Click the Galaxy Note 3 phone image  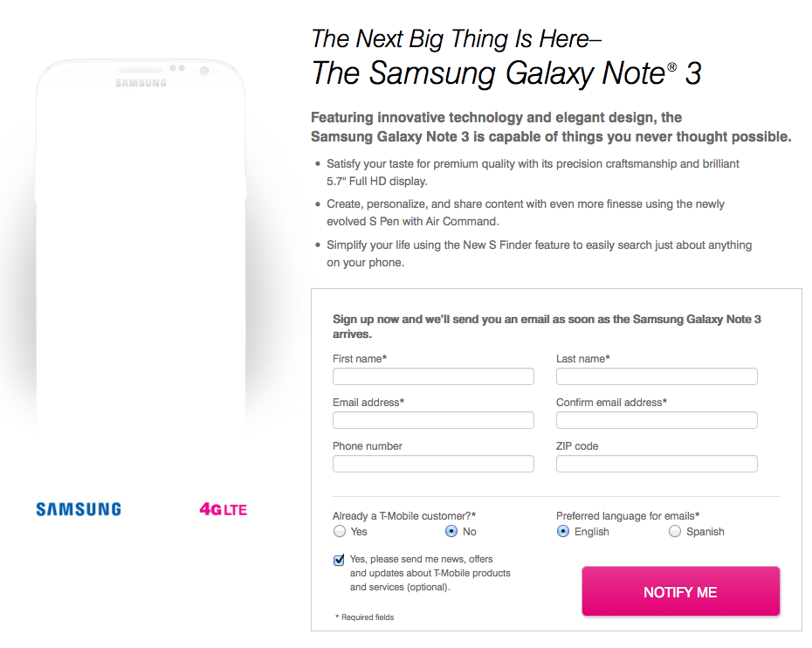pyautogui.click(x=141, y=253)
